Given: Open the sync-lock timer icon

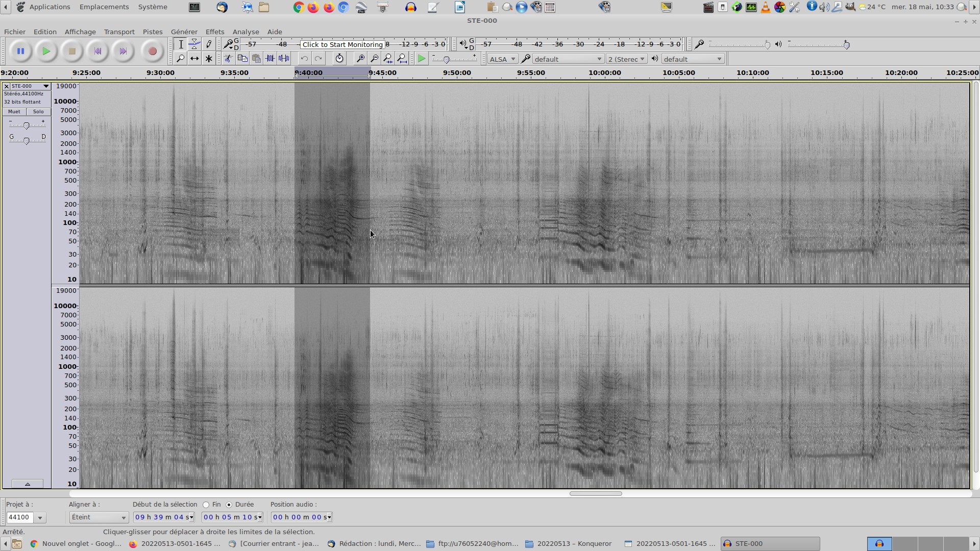Looking at the screenshot, I should [339, 59].
